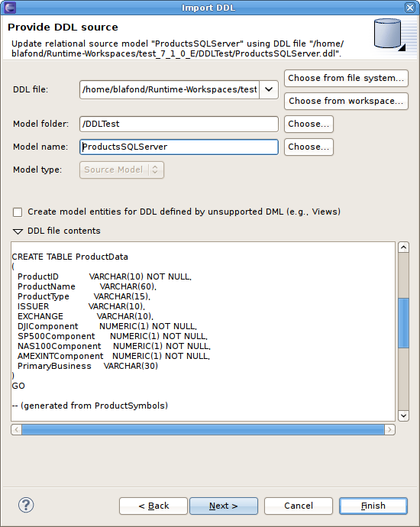Viewport: 420px width, 527px height.
Task: Click the generated from ProductSymbols comment
Action: [x=89, y=406]
